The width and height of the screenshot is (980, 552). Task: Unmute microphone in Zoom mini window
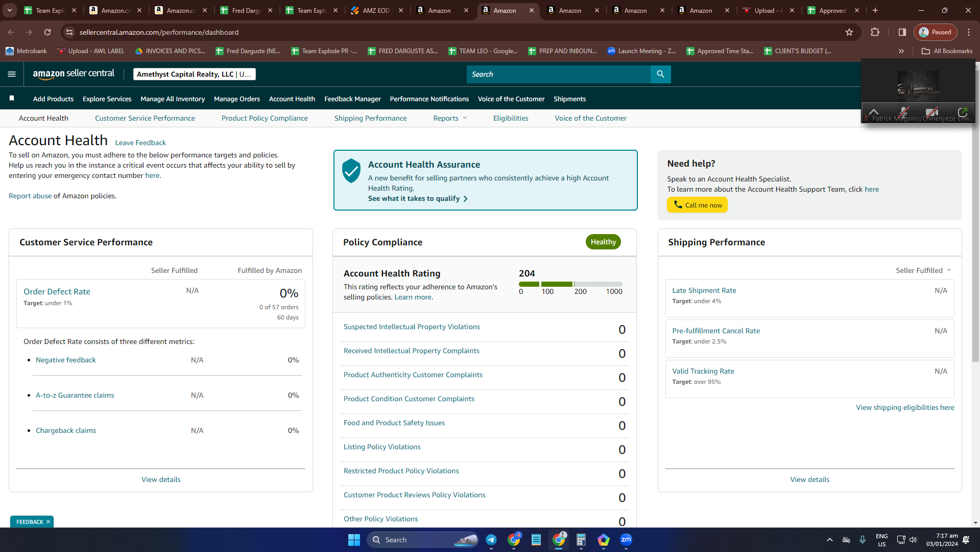pyautogui.click(x=903, y=112)
